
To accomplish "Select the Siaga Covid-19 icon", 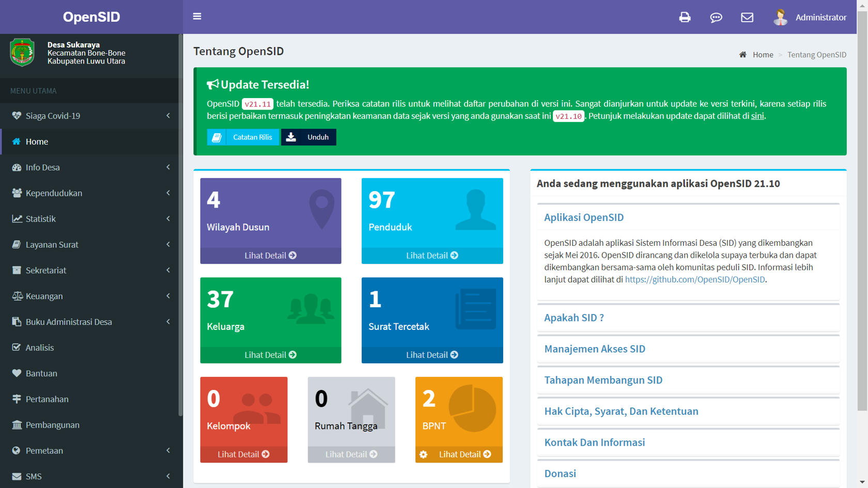I will 15,116.
